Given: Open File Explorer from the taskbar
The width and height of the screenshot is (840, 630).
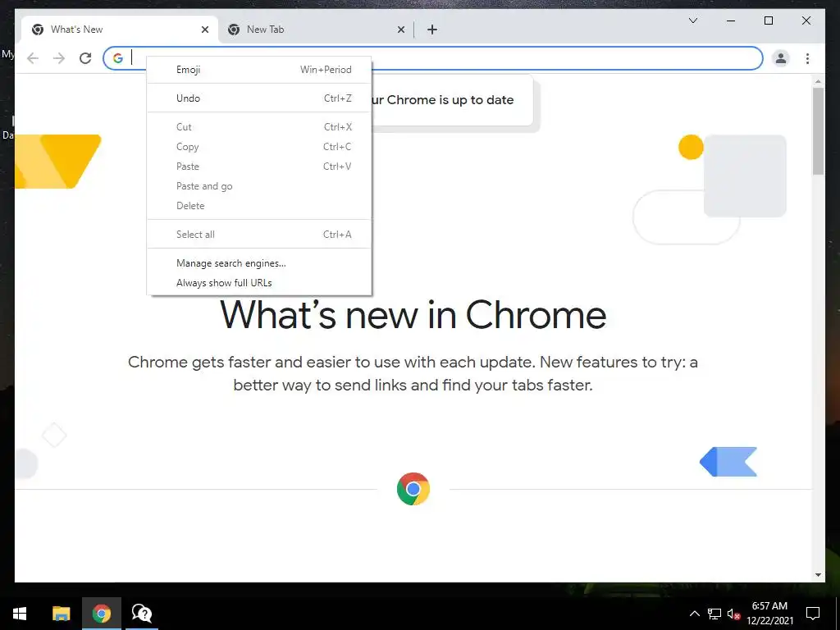Looking at the screenshot, I should click(x=61, y=614).
